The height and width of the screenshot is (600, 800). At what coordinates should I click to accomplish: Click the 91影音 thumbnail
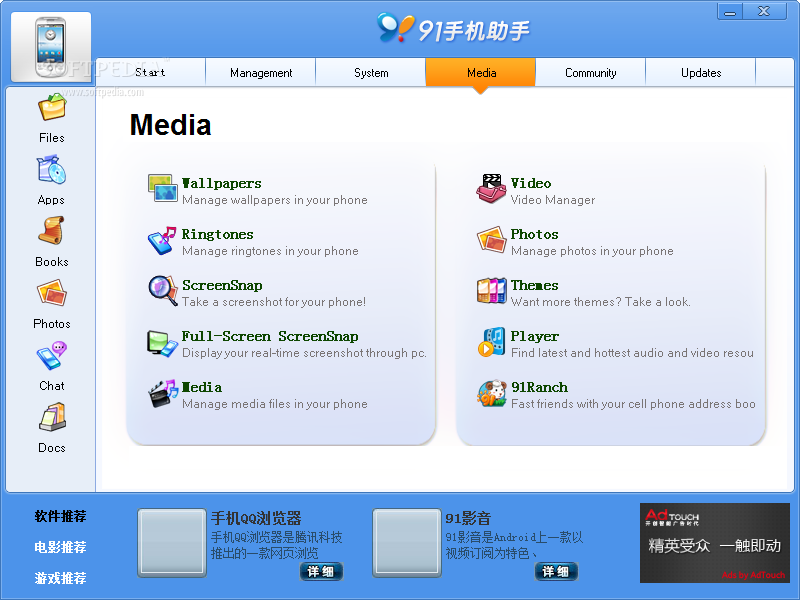pos(407,543)
